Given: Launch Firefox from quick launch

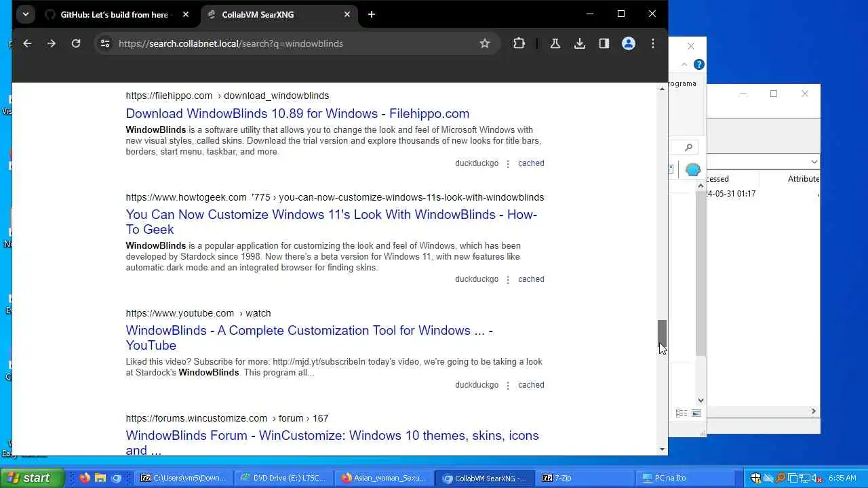Looking at the screenshot, I should click(x=85, y=478).
